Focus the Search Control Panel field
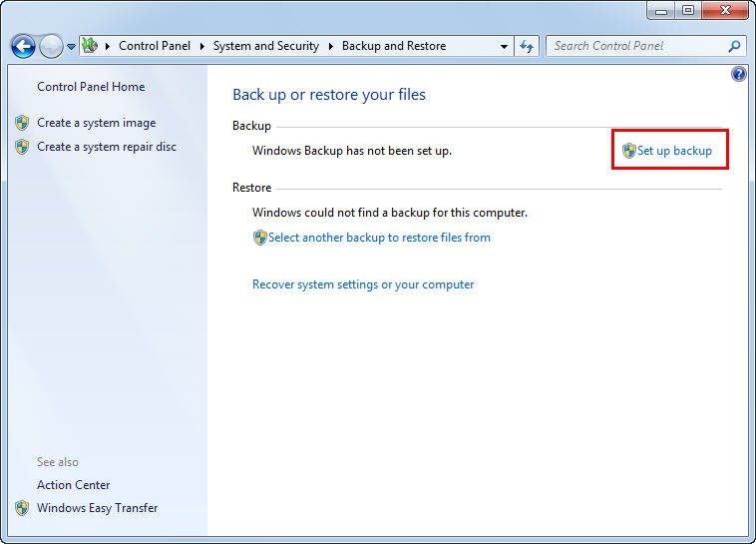The height and width of the screenshot is (544, 756). tap(646, 46)
